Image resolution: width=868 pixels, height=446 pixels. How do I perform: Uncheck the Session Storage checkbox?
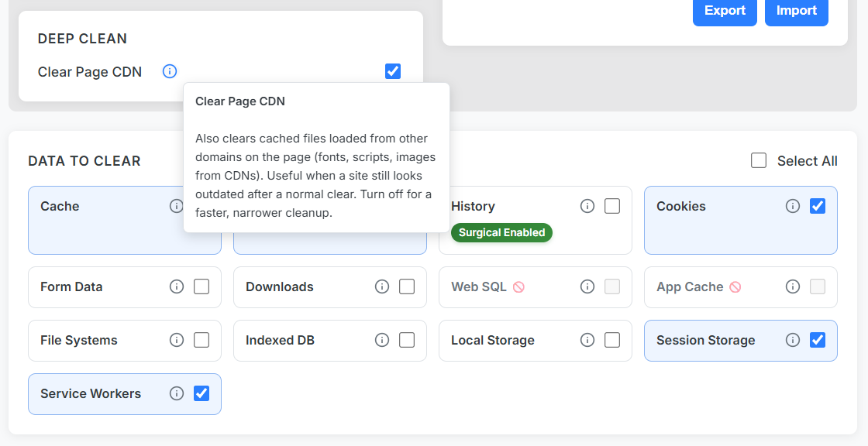(818, 340)
